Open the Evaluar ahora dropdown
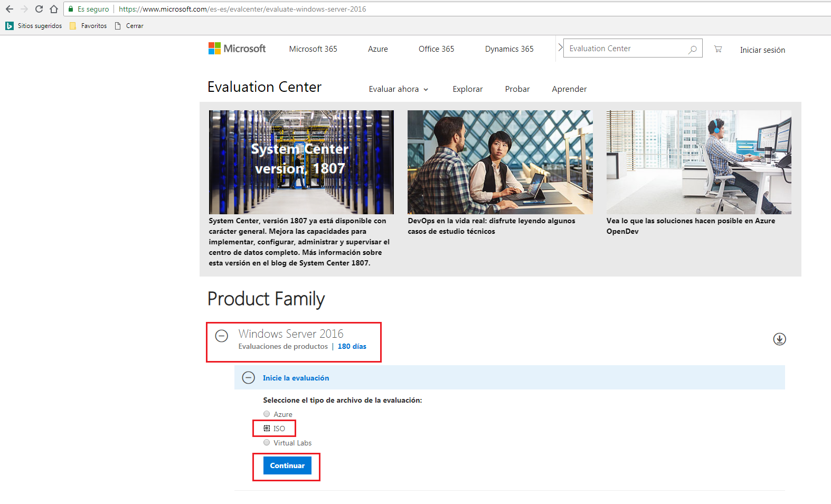The width and height of the screenshot is (831, 504). (x=399, y=89)
